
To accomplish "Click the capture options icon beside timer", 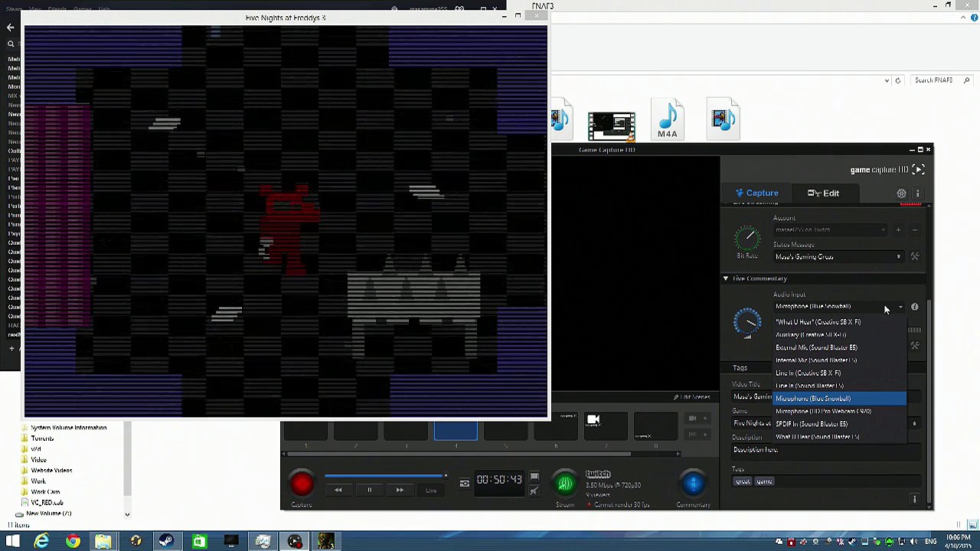I will pyautogui.click(x=464, y=484).
